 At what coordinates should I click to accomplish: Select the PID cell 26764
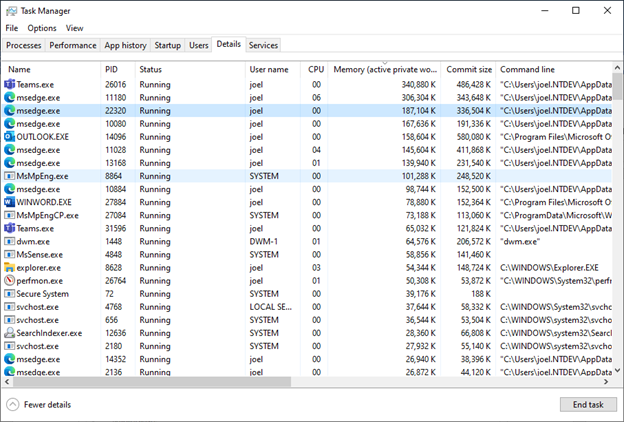click(115, 281)
